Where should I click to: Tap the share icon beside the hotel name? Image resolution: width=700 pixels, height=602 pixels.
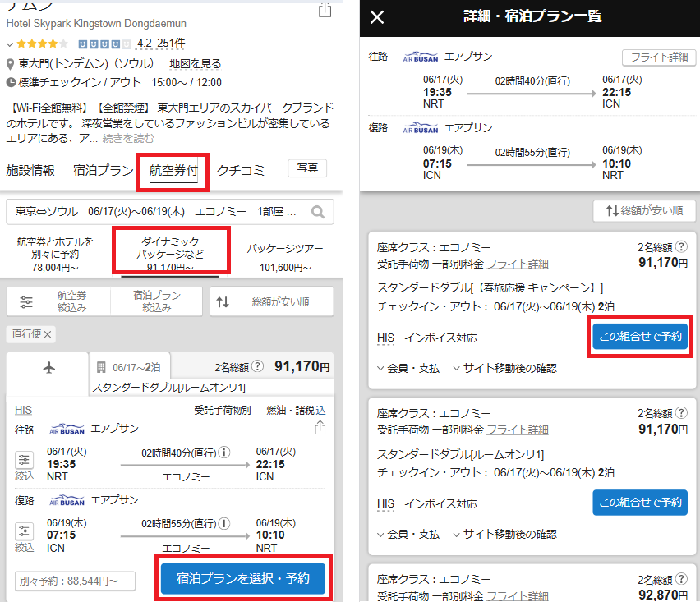pyautogui.click(x=325, y=10)
